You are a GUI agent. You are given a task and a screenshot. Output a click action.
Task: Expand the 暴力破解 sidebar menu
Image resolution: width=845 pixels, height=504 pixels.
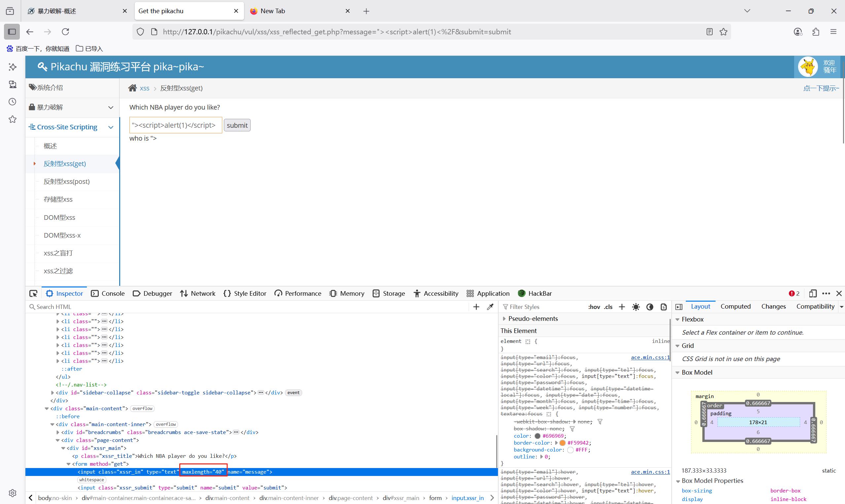pos(72,107)
